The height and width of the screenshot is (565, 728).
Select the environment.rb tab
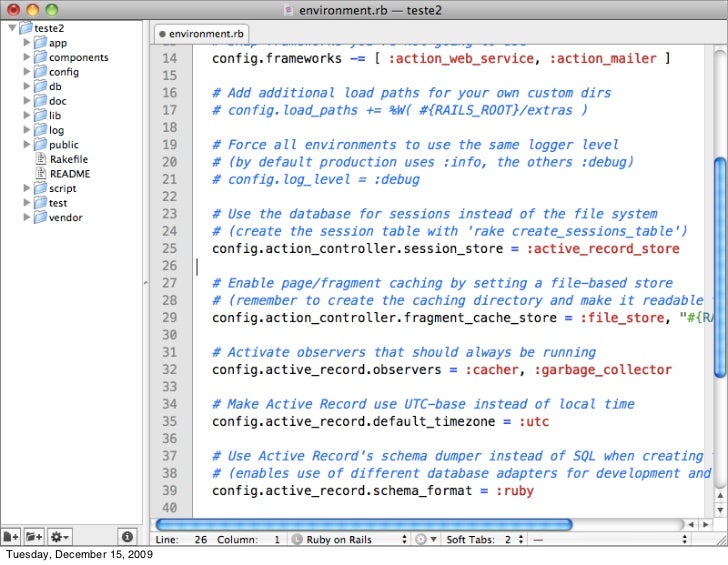(x=202, y=34)
